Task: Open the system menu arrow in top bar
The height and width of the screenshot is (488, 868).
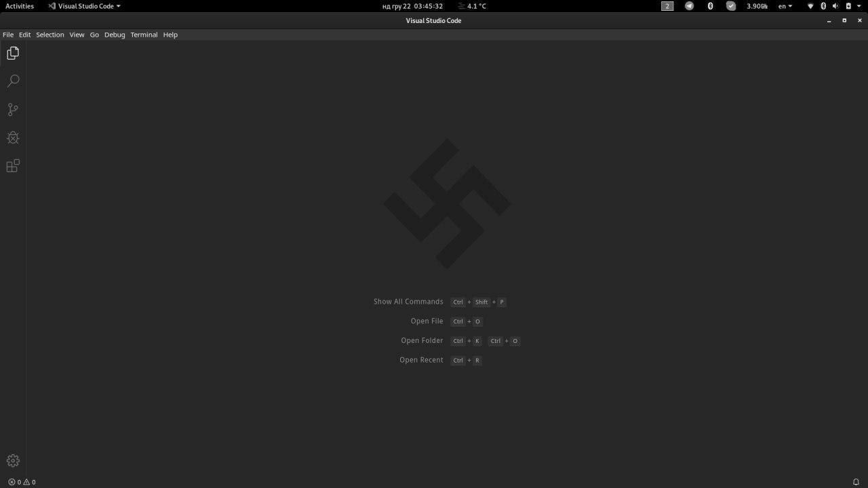Action: (860, 6)
